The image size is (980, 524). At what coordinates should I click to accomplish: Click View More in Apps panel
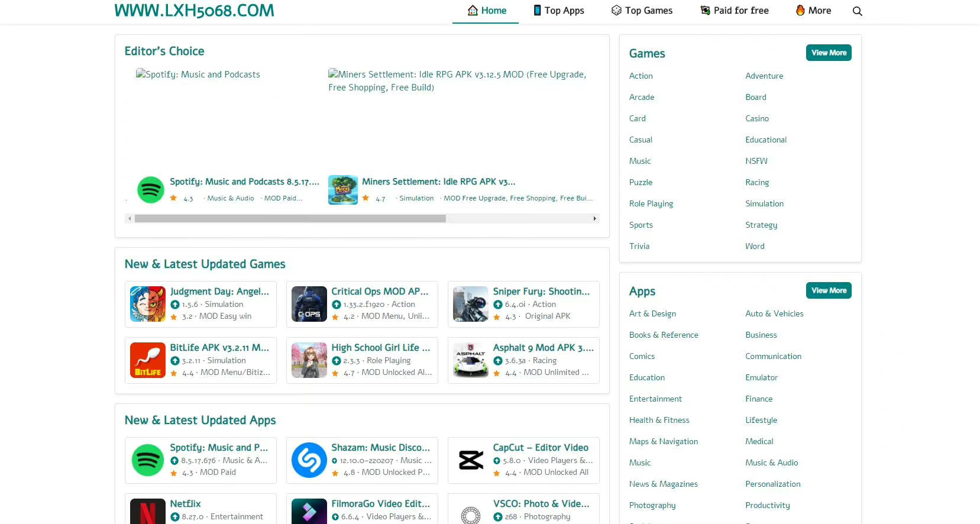point(829,290)
